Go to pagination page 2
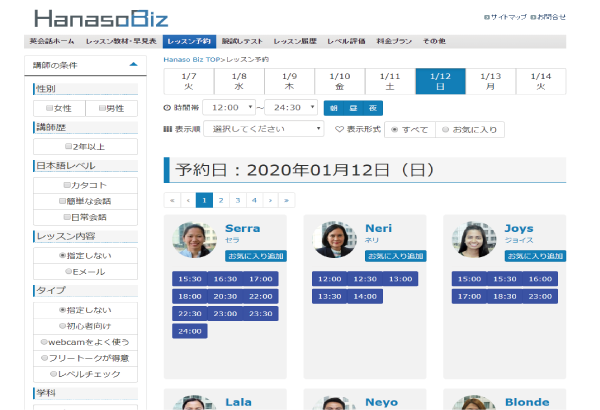 tap(221, 200)
